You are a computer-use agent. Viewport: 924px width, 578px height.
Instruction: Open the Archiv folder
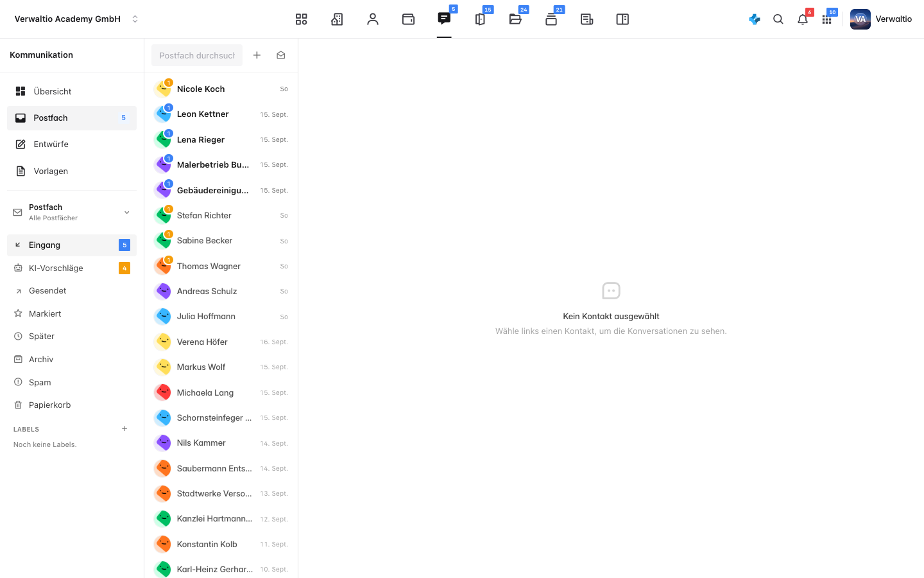(x=72, y=360)
